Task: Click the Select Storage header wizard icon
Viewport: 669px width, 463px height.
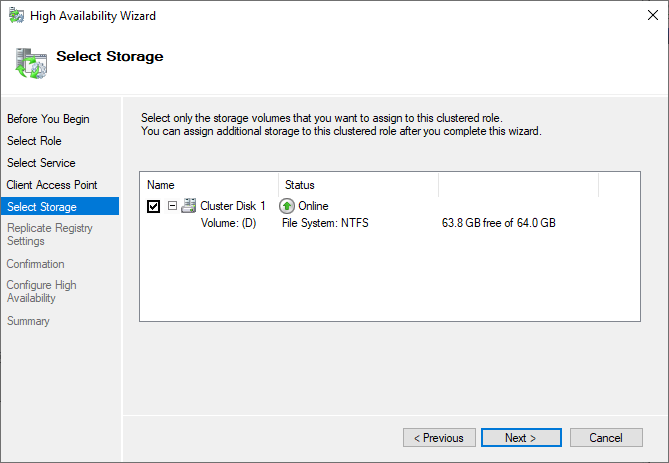Action: tap(30, 62)
